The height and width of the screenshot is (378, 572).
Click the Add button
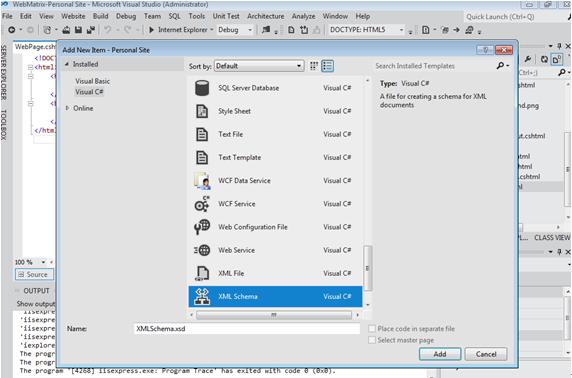coord(440,354)
